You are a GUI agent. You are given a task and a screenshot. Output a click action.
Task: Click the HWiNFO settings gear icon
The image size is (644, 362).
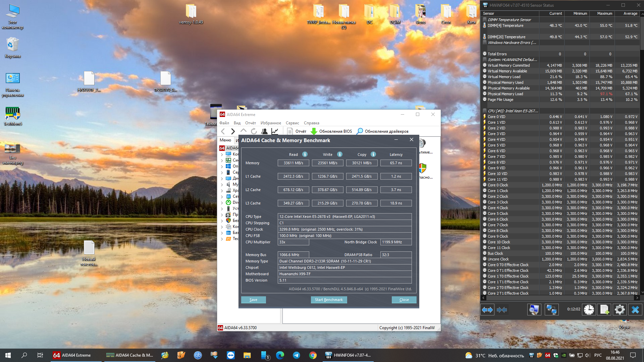pos(620,310)
